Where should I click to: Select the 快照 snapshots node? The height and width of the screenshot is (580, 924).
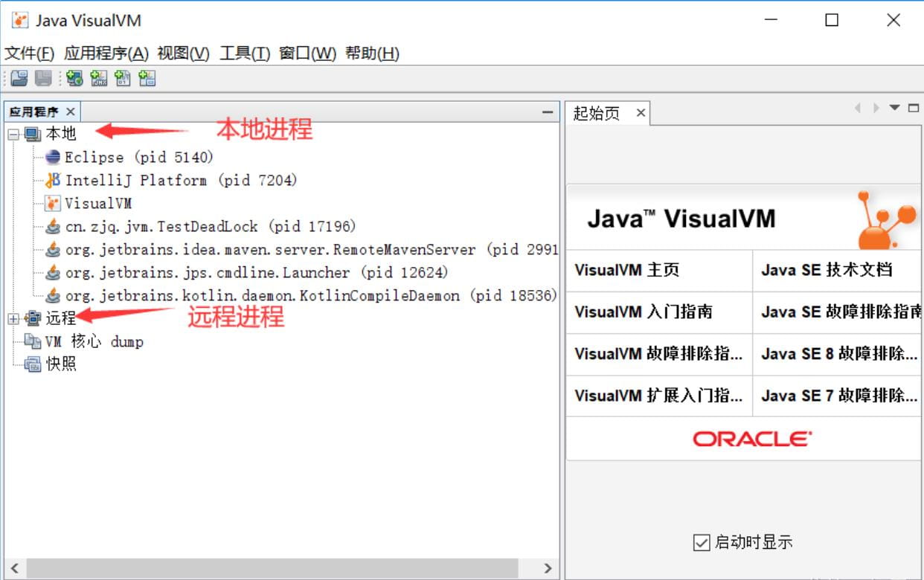[61, 364]
